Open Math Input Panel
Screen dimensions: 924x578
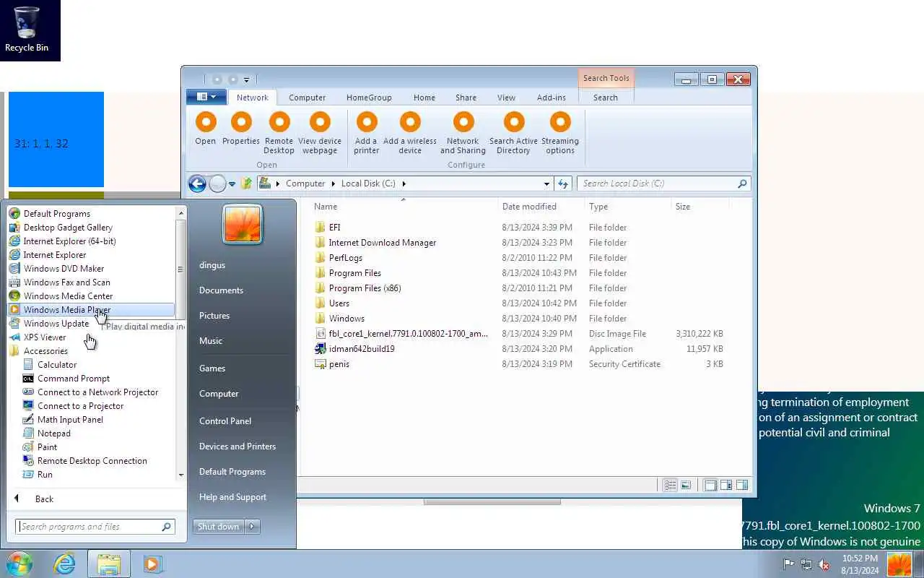[x=63, y=420]
